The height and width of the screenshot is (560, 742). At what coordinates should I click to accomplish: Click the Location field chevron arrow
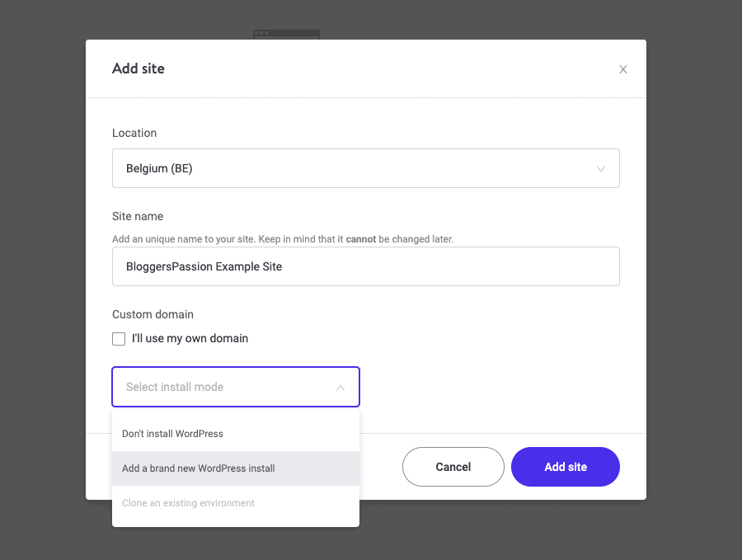pyautogui.click(x=601, y=169)
